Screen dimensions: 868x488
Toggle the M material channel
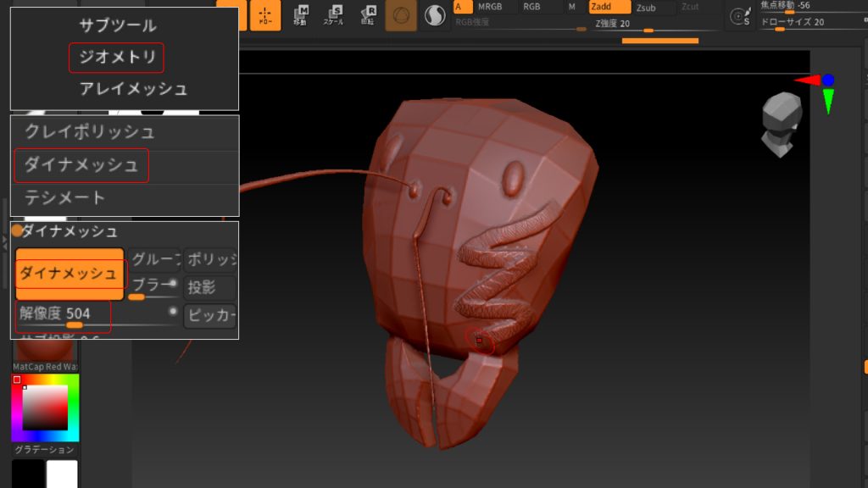point(571,8)
